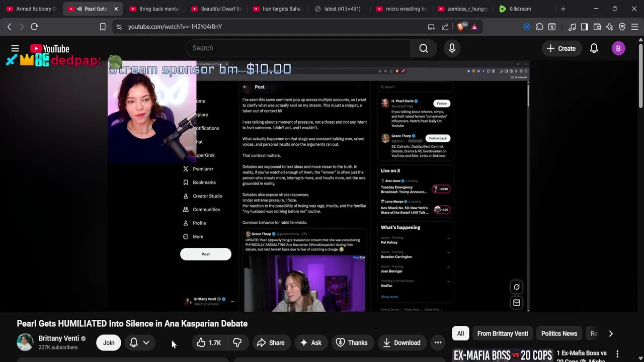Open the extensions puzzle icon
This screenshot has height=362, width=644.
(x=539, y=27)
